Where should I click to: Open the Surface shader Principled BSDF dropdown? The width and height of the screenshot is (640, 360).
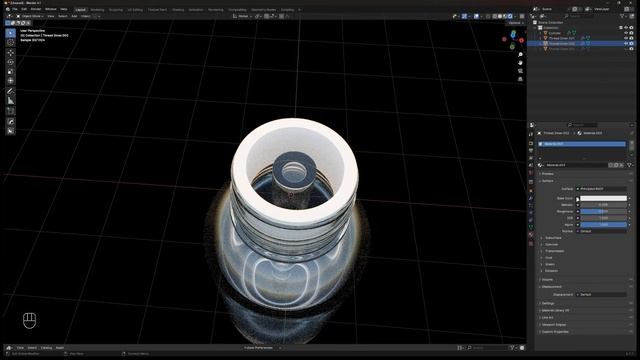click(601, 189)
